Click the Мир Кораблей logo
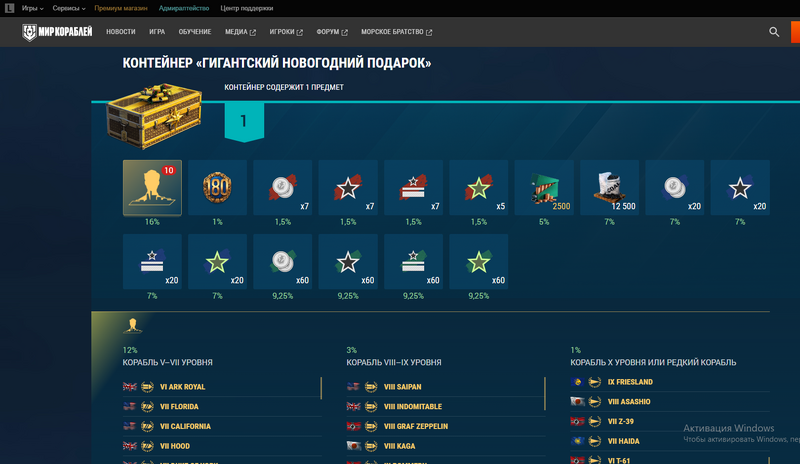800x464 pixels. coord(57,32)
